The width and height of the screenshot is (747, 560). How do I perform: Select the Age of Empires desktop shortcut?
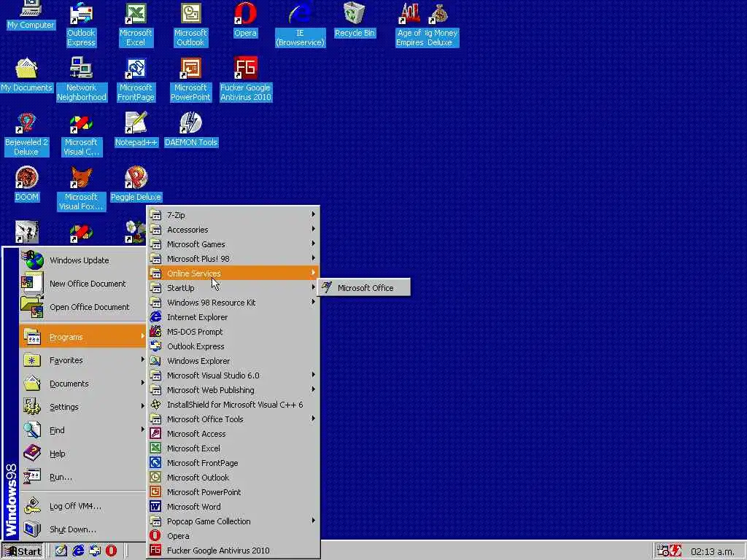point(410,25)
